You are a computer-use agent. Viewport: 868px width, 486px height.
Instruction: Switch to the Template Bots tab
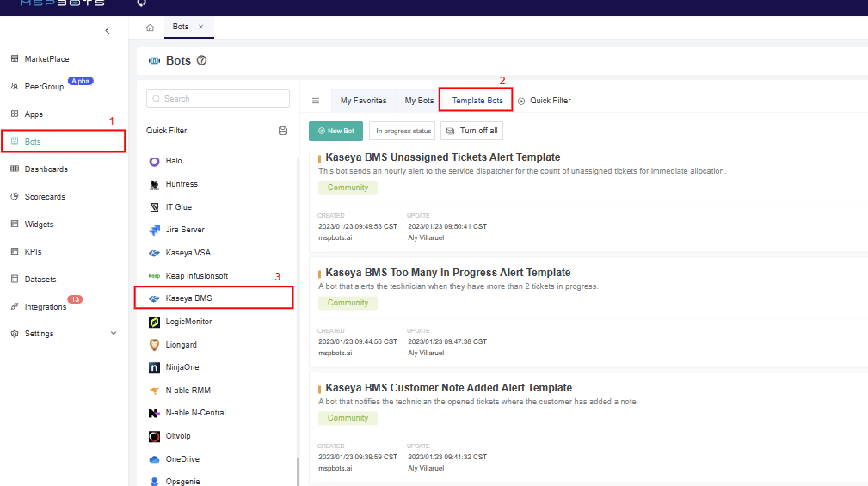pos(477,101)
